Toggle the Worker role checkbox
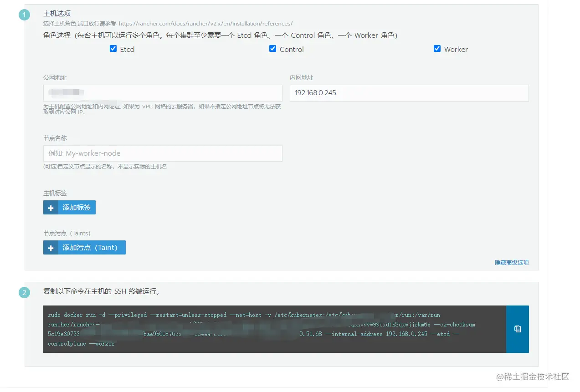 coord(437,49)
